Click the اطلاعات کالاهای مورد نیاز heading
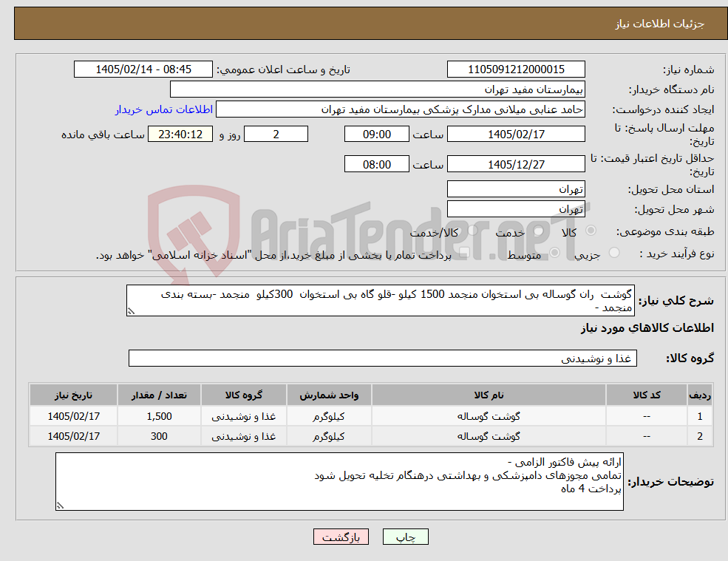Viewport: 728px width, 561px height. pos(647,328)
